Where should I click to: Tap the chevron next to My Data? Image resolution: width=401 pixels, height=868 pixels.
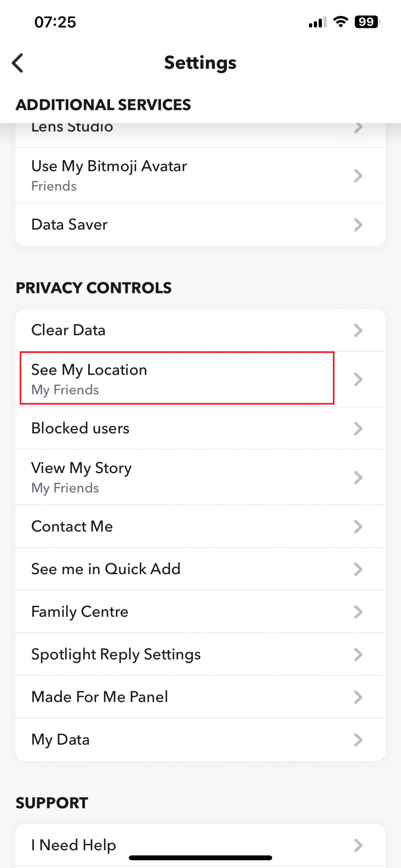(358, 740)
